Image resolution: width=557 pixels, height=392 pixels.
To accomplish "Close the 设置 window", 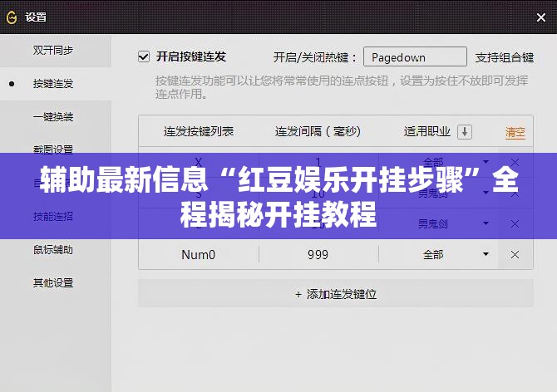I will click(540, 17).
